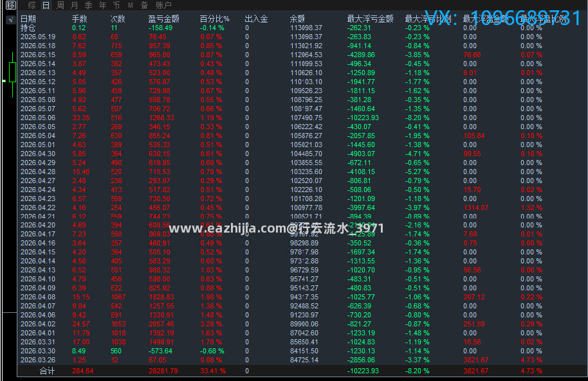Click the 手数 column header
Image resolution: width=588 pixels, height=381 pixels.
80,19
